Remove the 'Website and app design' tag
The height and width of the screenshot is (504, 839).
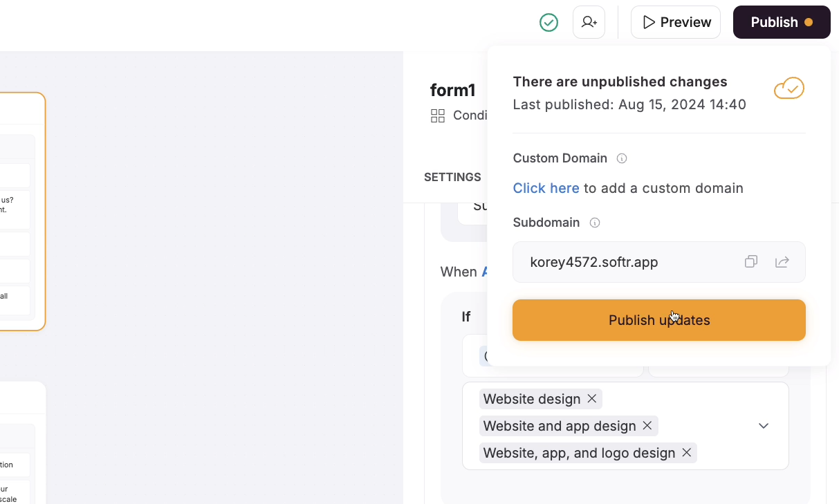647,426
